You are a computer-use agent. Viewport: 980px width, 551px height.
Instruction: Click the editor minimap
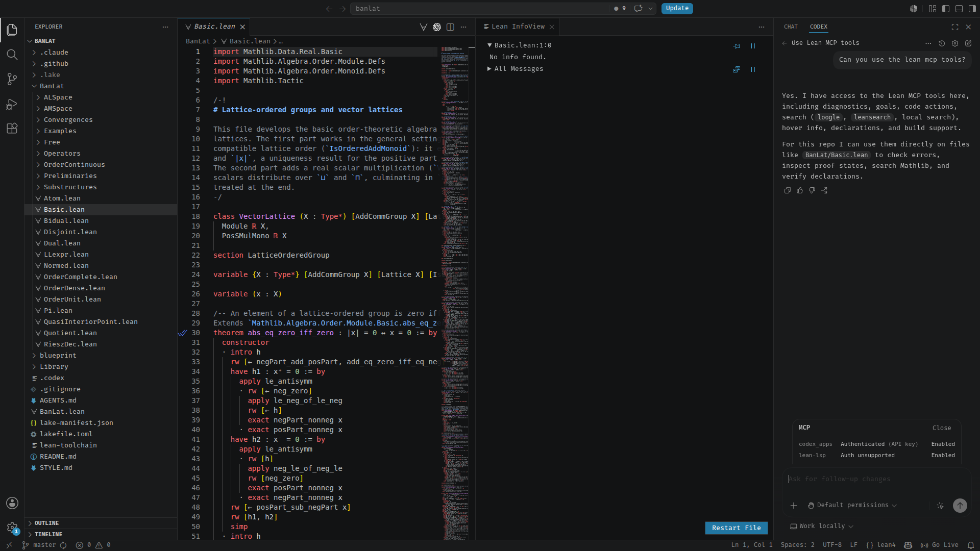pos(455,292)
